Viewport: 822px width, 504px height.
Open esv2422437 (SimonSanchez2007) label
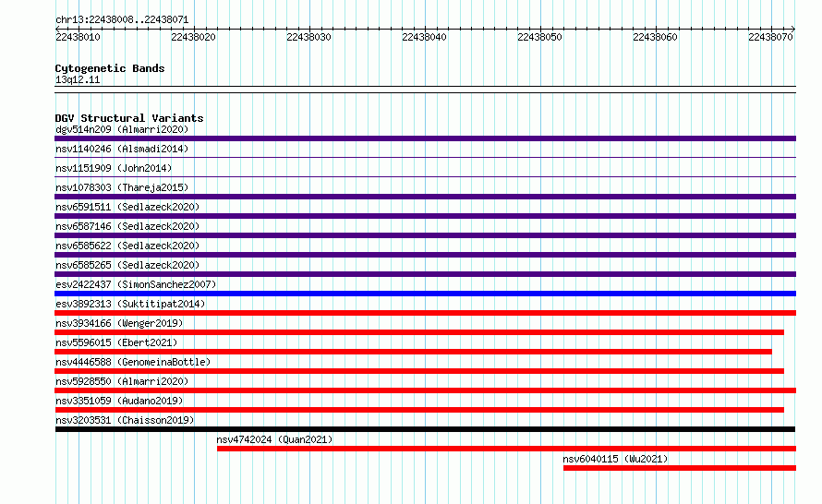[136, 284]
